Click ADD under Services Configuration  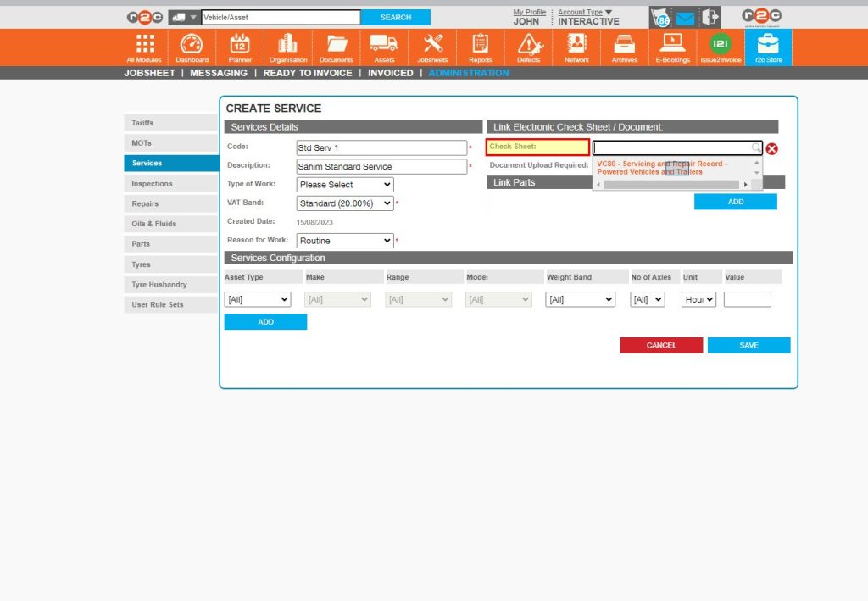[265, 321]
